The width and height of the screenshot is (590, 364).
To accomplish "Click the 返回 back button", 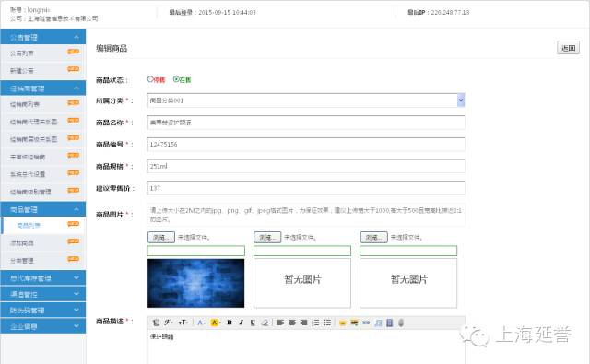I will (568, 48).
